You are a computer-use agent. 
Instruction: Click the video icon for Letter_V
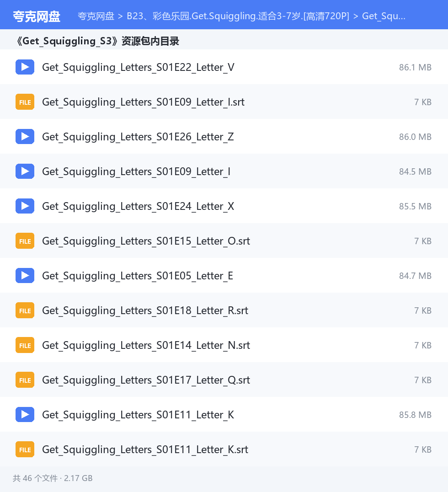[25, 67]
